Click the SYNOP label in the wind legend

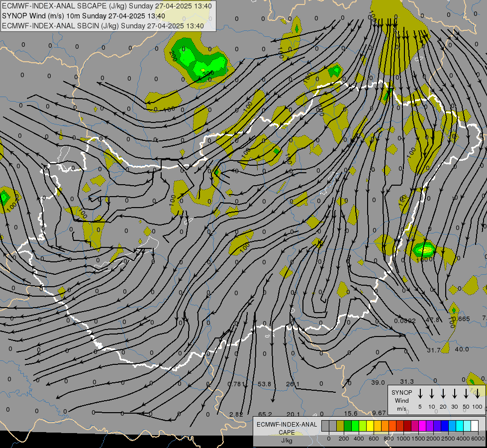[401, 392]
